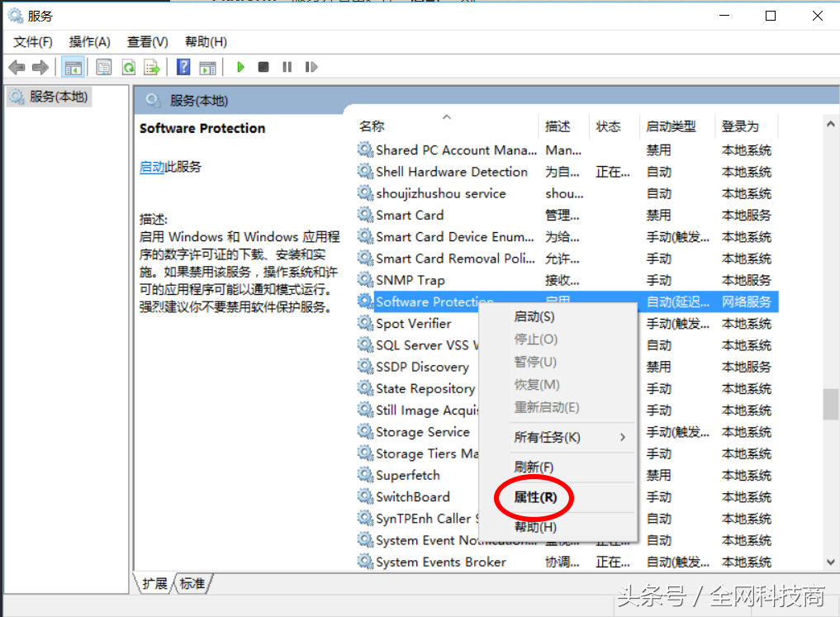Screen dimensions: 840x617
Task: Open Help via blue question-mark icon
Action: click(183, 67)
